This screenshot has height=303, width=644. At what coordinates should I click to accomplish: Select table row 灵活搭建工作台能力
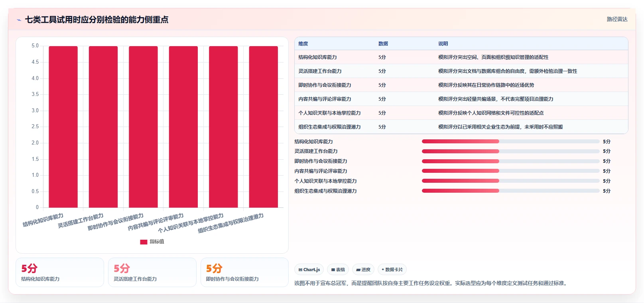(x=461, y=71)
